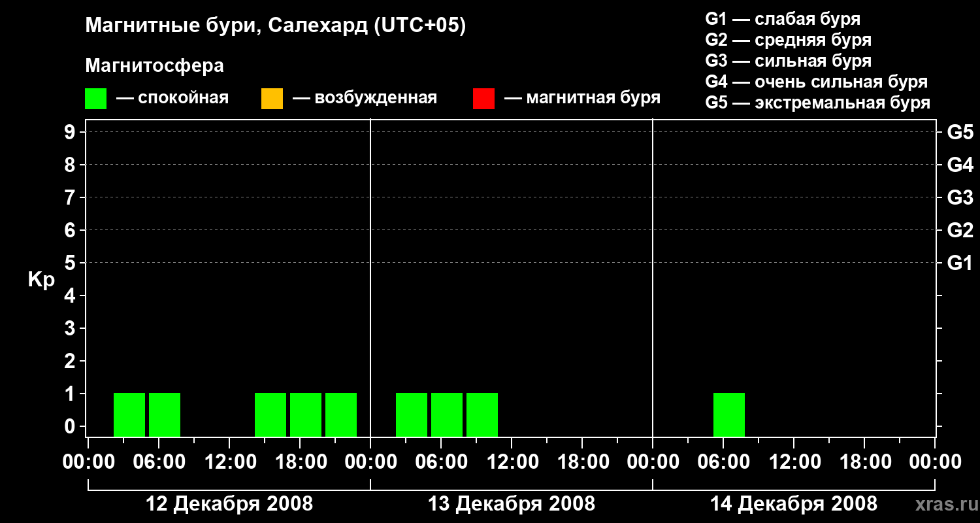The width and height of the screenshot is (980, 523).
Task: Click the 'G4 — очень сильная буря' legend line
Action: pos(817,82)
